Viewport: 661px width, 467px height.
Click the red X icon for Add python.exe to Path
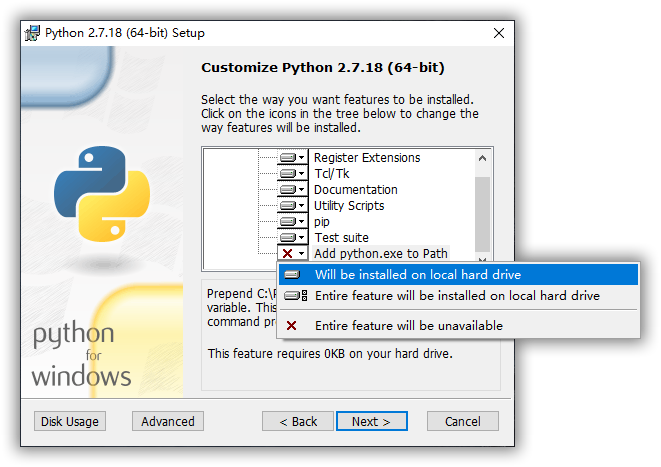click(x=288, y=254)
